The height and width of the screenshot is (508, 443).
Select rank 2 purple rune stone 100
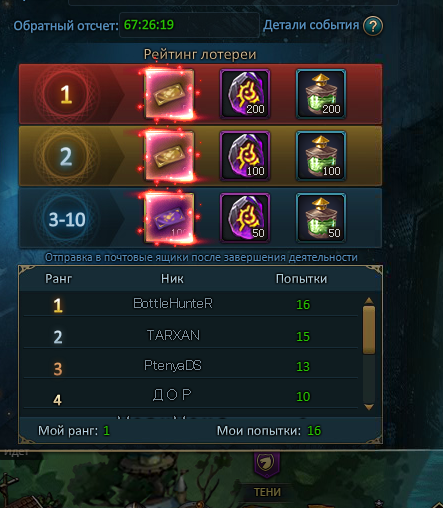[x=245, y=156]
